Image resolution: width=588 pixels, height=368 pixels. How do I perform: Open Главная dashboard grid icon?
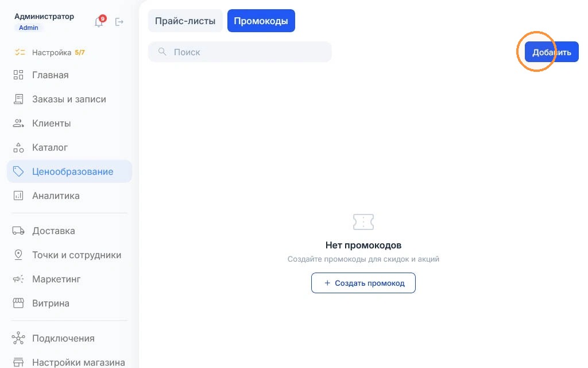[x=18, y=75]
